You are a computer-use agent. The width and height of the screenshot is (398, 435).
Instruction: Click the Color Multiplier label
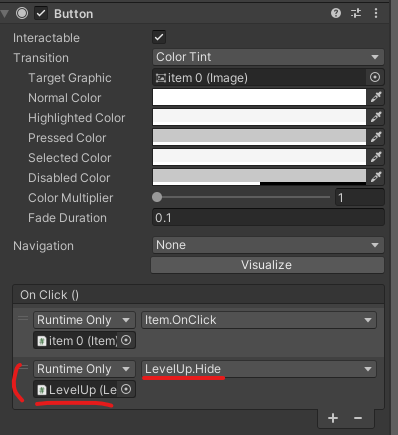pyautogui.click(x=71, y=198)
